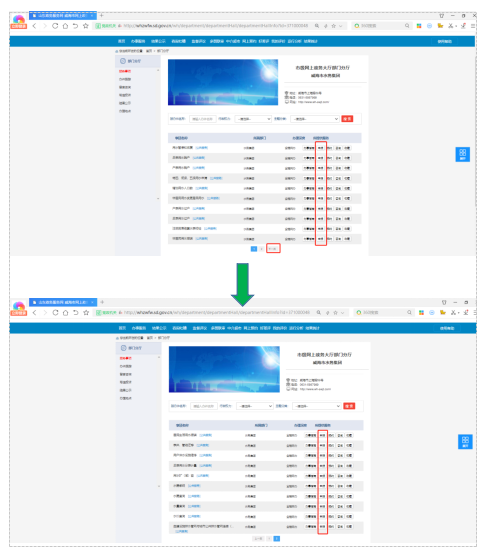Viewport: 491px width, 559px height.
Task: Click the red search button in the lower filter bar
Action: tap(349, 406)
